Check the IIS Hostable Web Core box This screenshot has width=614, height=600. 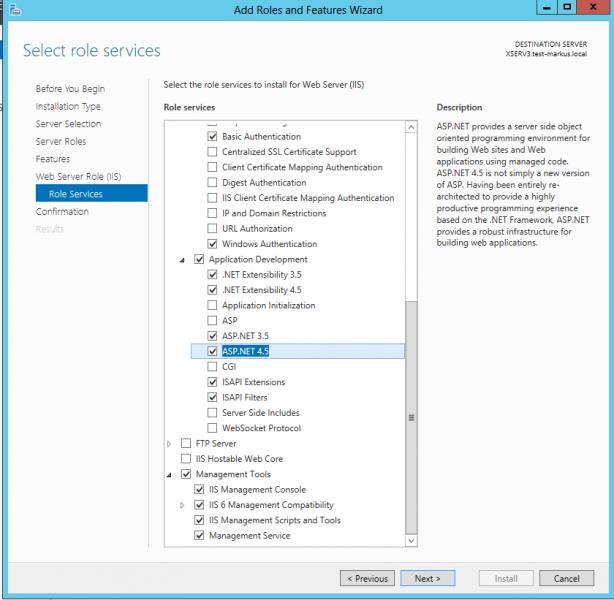(x=186, y=459)
